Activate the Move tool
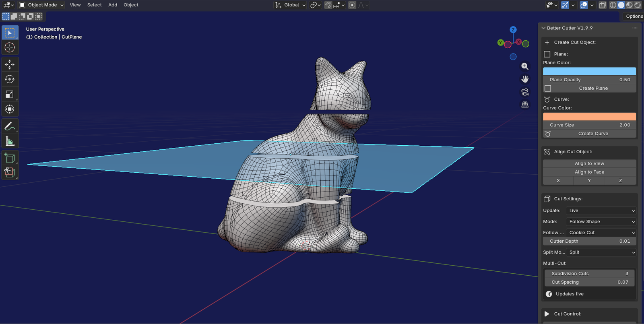Image resolution: width=644 pixels, height=324 pixels. tap(10, 64)
